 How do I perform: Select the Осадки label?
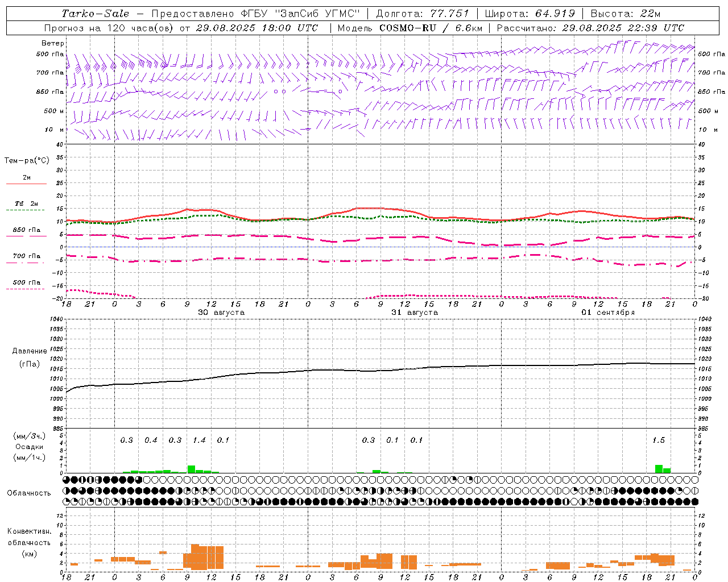coord(30,447)
